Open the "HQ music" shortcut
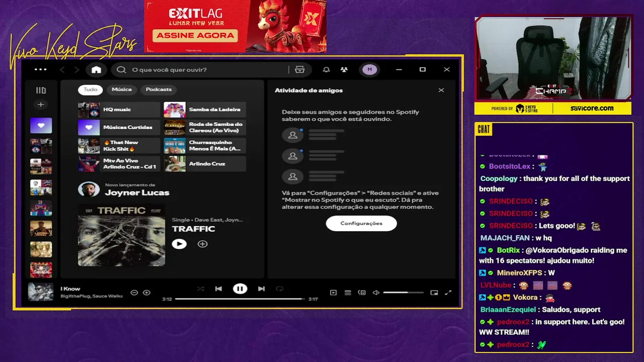 (119, 110)
